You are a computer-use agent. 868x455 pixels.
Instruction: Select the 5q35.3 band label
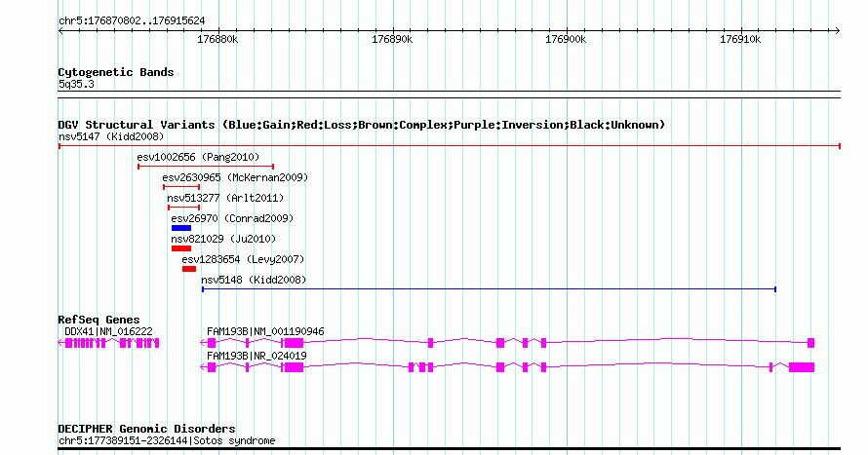[76, 85]
